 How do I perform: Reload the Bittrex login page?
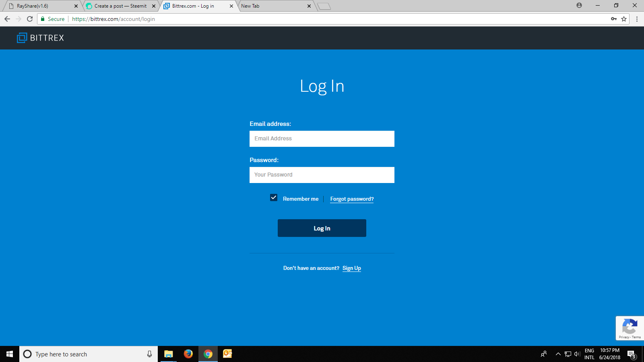coord(30,19)
